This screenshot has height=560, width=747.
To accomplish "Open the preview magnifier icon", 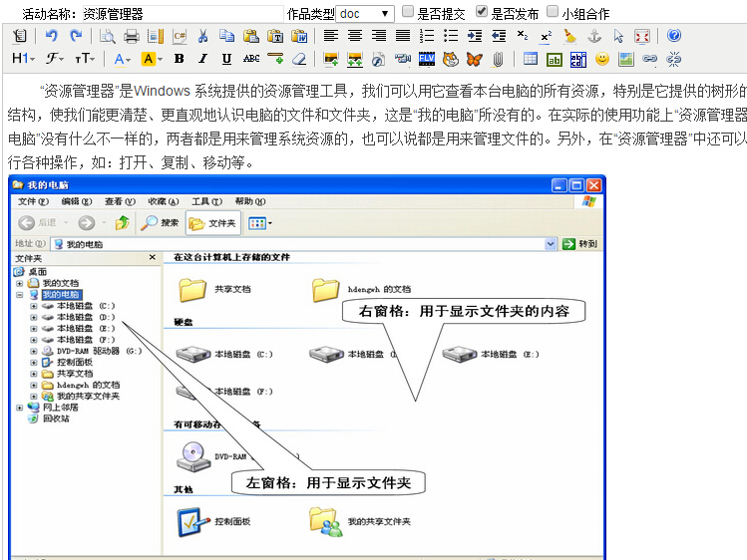I will 107,36.
